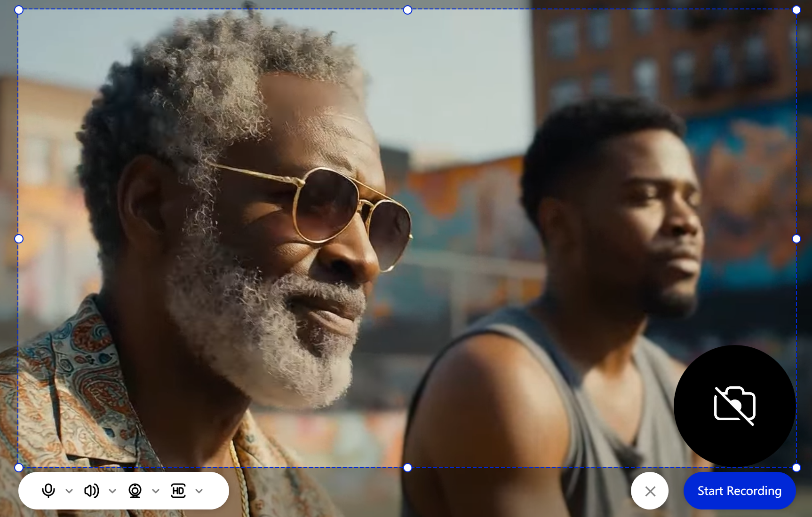
Task: Open the microphone options dropdown
Action: 69,491
